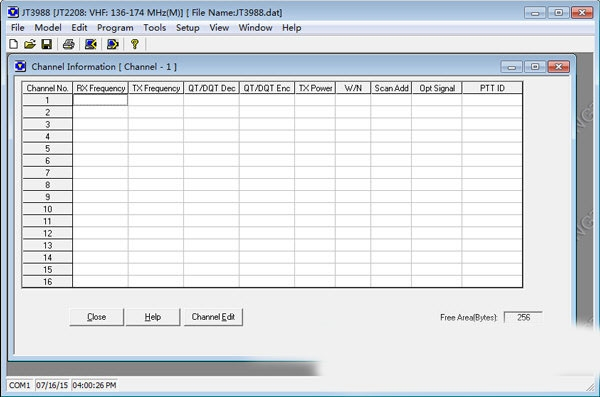Viewport: 600px width, 397px height.
Task: Select channel row 1 header
Action: [47, 100]
